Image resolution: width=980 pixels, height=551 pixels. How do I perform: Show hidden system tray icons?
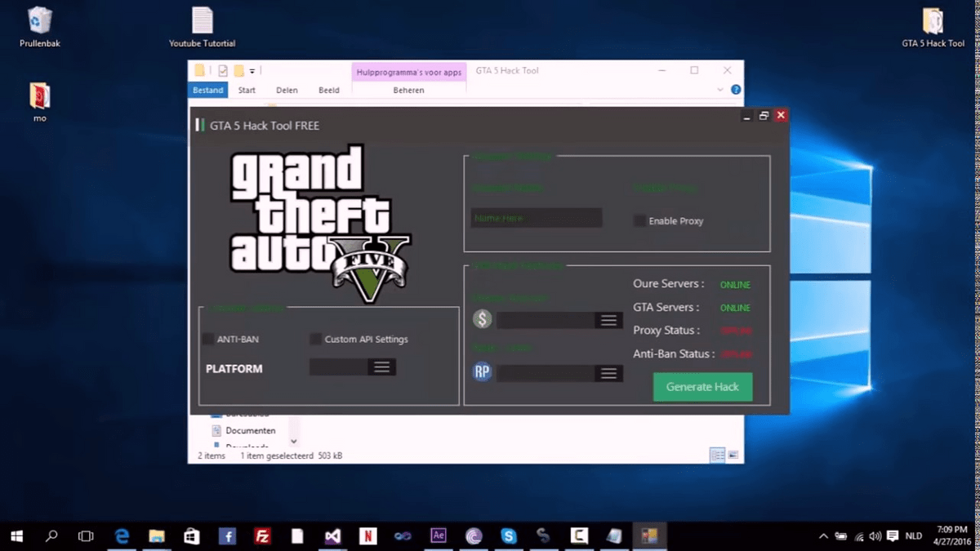[824, 536]
